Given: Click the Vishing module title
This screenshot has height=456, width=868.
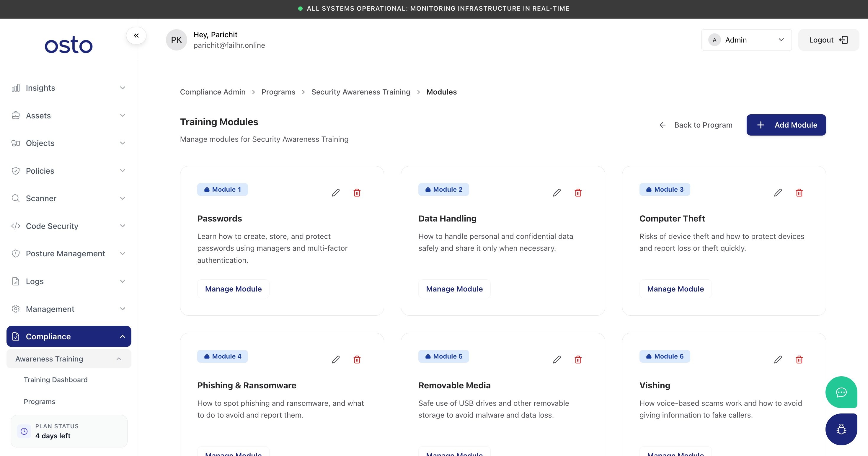Looking at the screenshot, I should coord(655,385).
